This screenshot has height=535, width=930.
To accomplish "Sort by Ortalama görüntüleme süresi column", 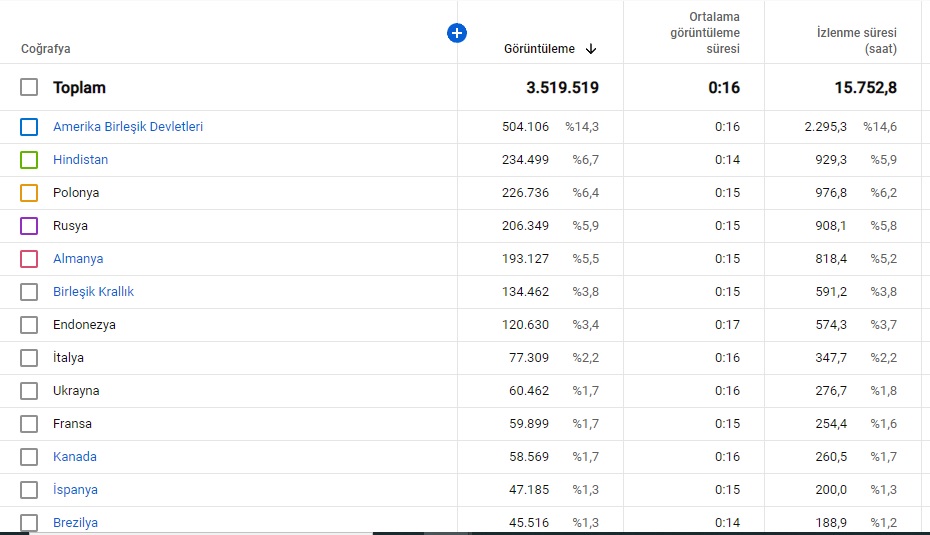I will click(705, 33).
